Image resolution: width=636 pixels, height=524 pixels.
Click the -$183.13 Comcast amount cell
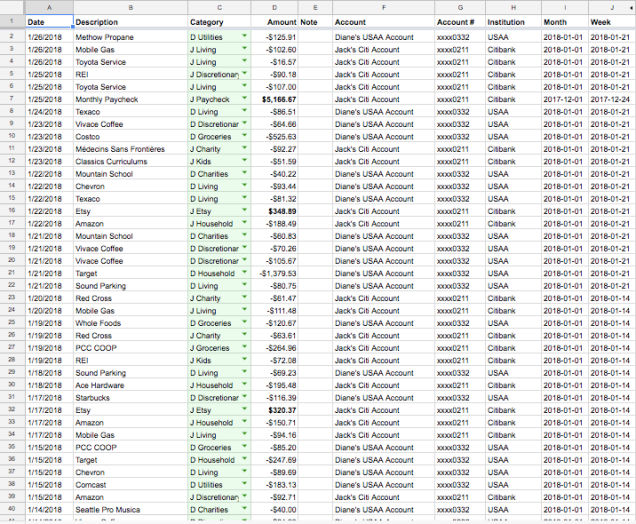[x=275, y=485]
